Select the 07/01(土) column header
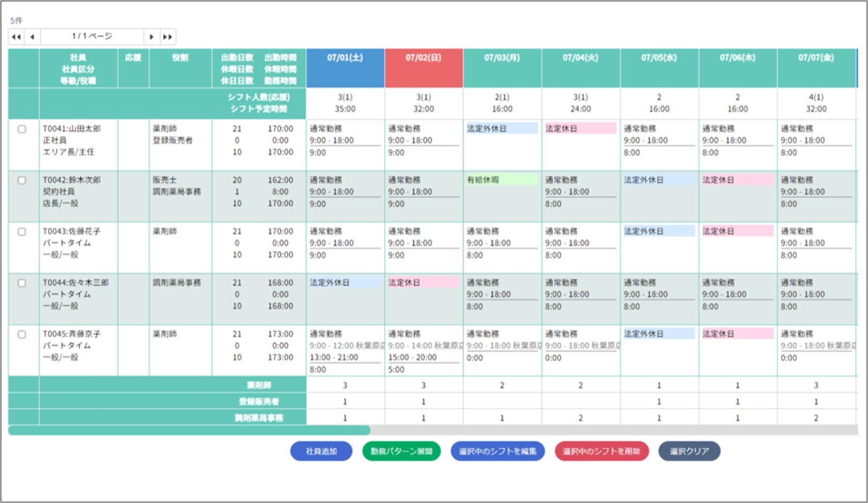The height and width of the screenshot is (503, 868). tap(345, 68)
